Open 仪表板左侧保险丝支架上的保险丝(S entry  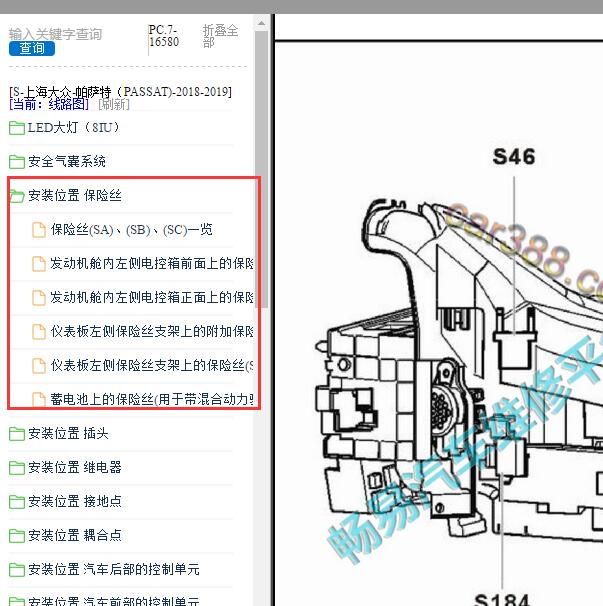pos(152,366)
